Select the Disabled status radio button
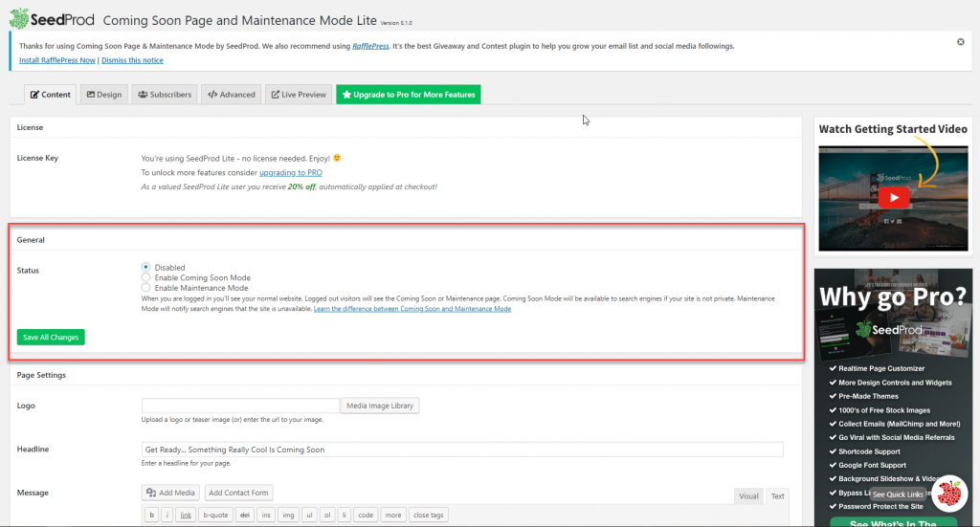This screenshot has width=980, height=527. pyautogui.click(x=145, y=268)
